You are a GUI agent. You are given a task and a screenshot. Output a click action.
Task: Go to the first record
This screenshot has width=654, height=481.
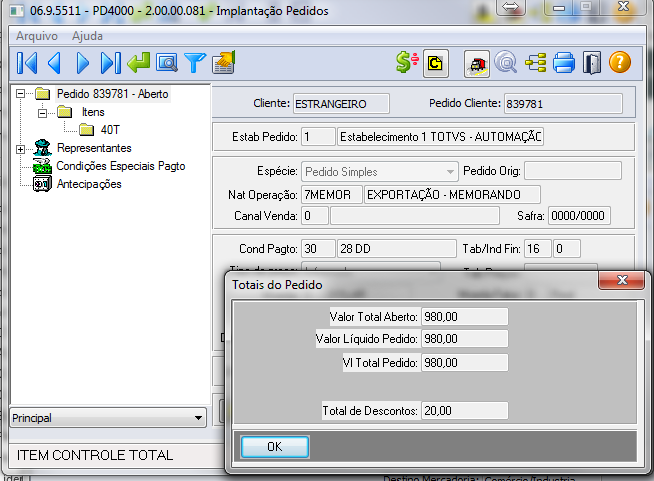27,63
